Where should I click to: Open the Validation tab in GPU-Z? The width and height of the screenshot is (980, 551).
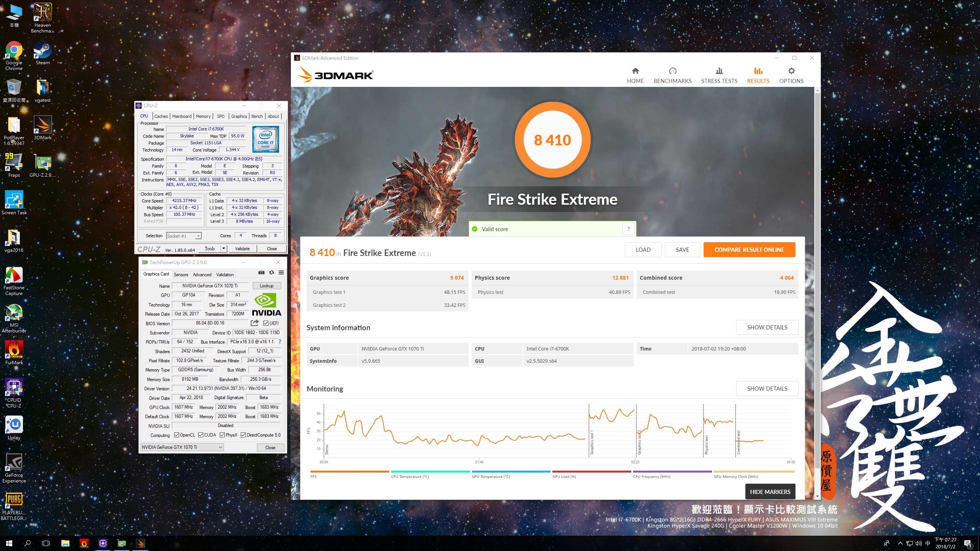point(225,274)
